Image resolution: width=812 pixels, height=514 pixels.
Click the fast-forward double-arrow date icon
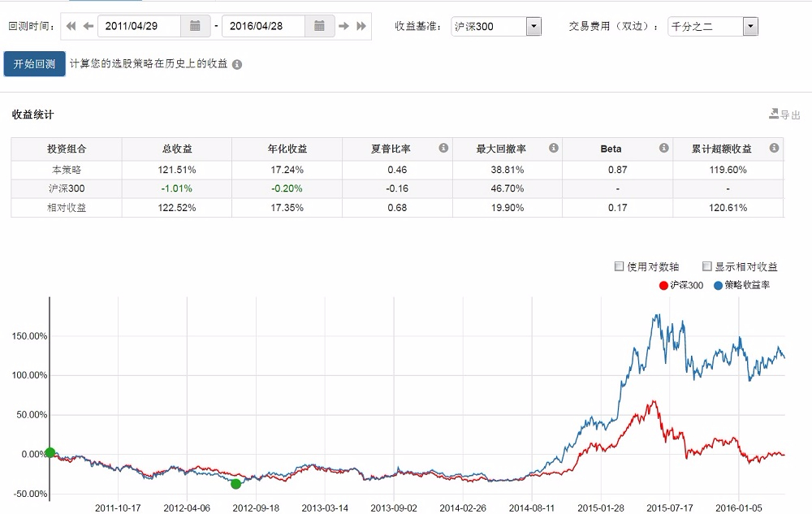click(x=361, y=26)
